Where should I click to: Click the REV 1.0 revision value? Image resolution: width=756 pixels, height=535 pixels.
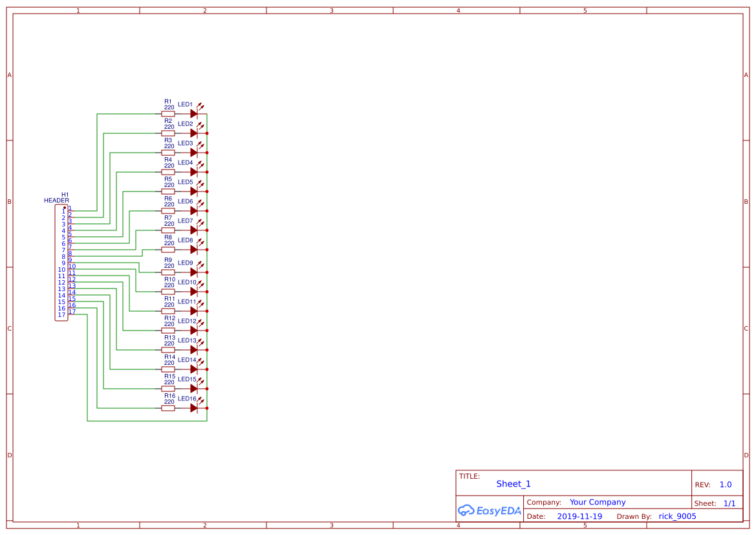724,484
